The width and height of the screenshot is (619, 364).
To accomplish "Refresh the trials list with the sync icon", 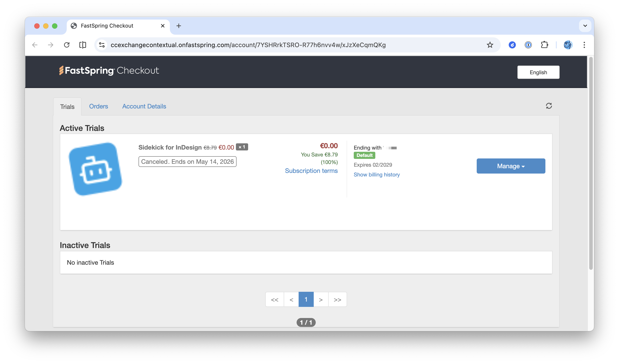I will pos(549,106).
